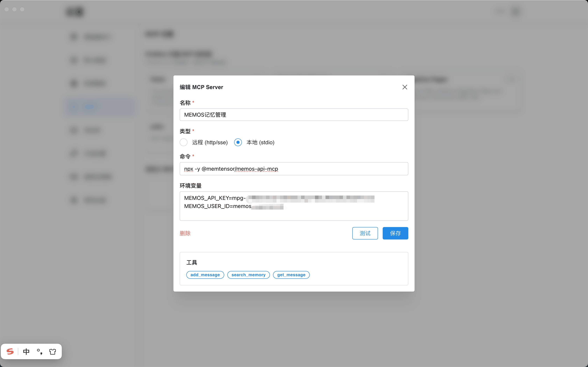Click the app logo at the top left

tap(74, 12)
